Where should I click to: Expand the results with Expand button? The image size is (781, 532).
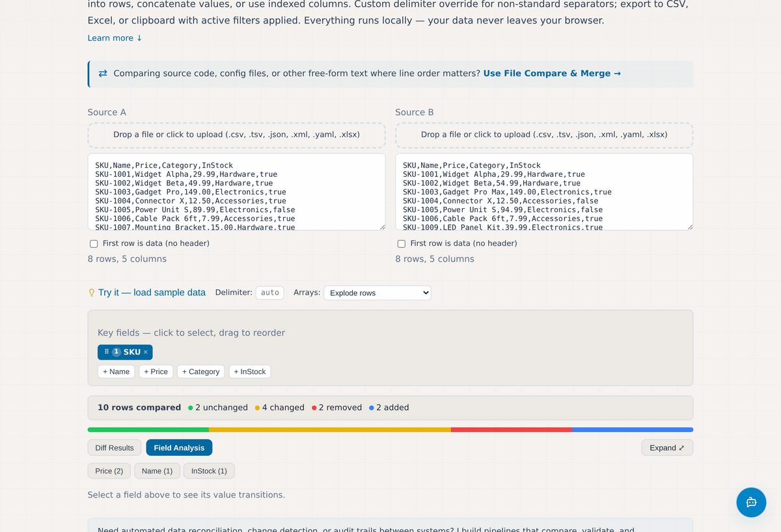tap(667, 447)
